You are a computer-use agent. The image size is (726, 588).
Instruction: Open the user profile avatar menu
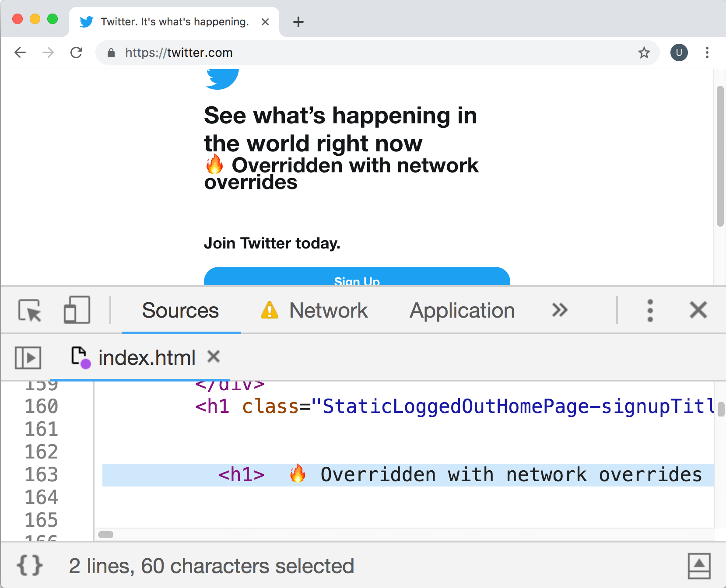coord(679,53)
